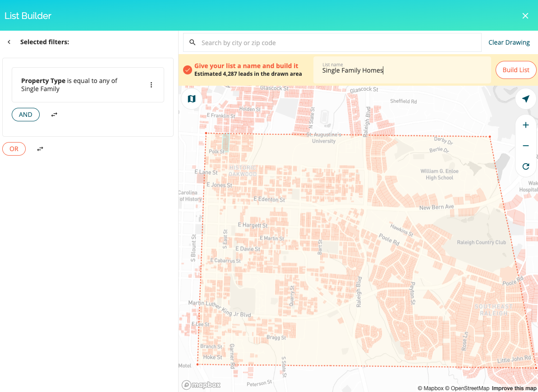Image resolution: width=538 pixels, height=392 pixels.
Task: Click the E Cabarrus St label
Action: [225, 261]
